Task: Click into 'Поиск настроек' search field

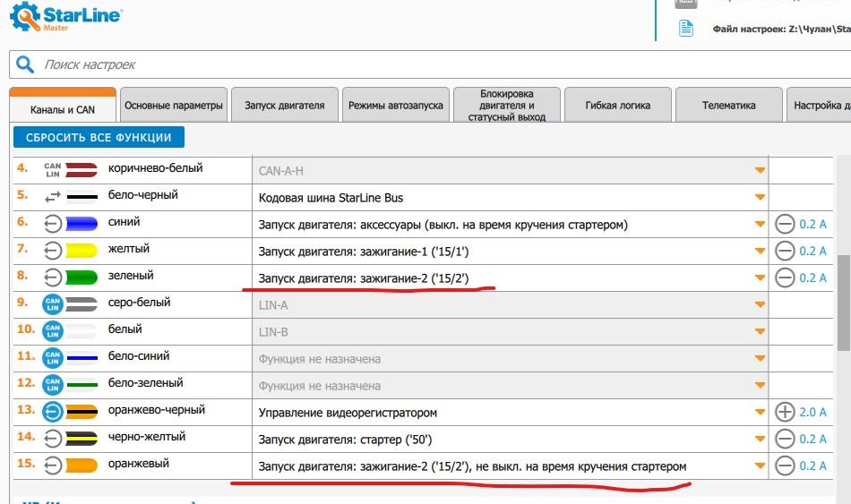Action: click(430, 65)
